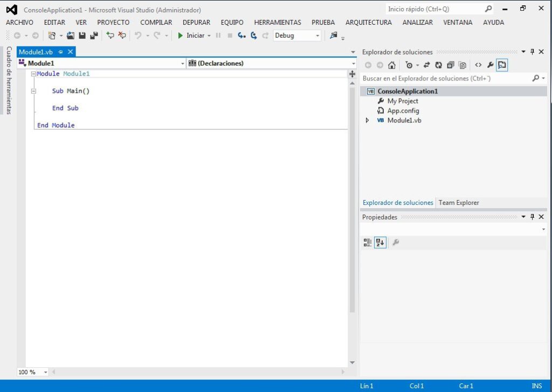Viewport: 552px width, 392px height.
Task: Switch Propiedades to categorized view
Action: pyautogui.click(x=367, y=242)
